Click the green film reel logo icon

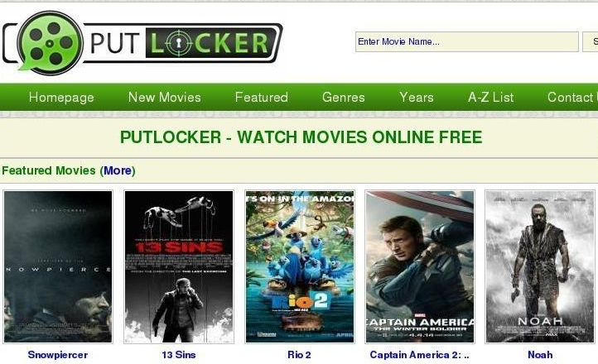50,43
